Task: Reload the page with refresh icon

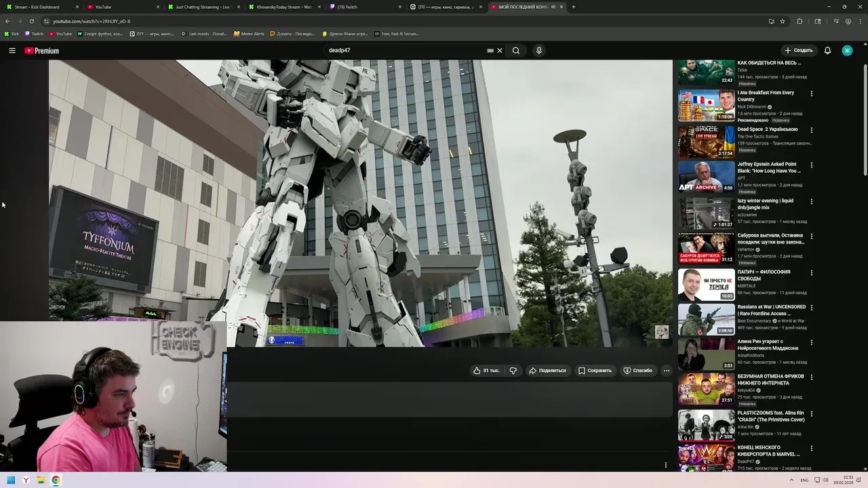Action: coord(31,21)
